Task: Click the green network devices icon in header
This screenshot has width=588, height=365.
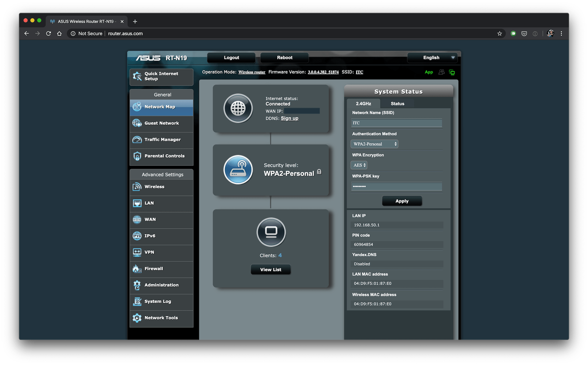Action: 452,72
